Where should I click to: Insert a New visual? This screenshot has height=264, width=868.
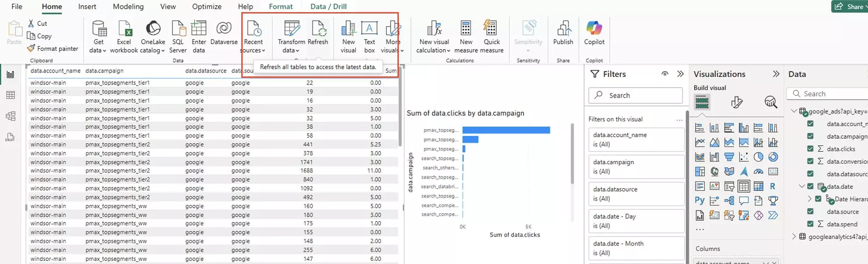(x=349, y=37)
